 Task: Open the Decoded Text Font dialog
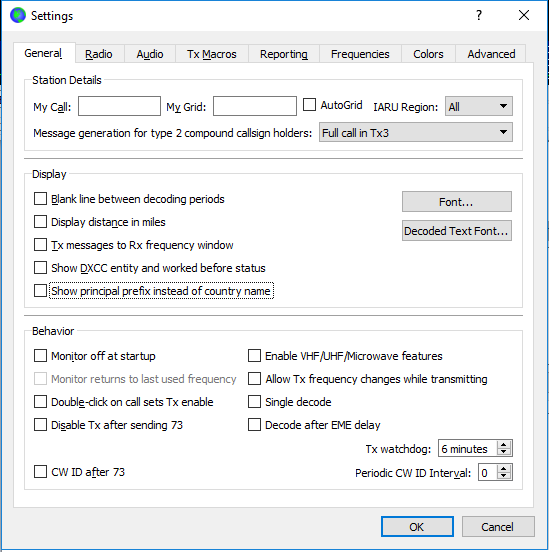tap(457, 231)
